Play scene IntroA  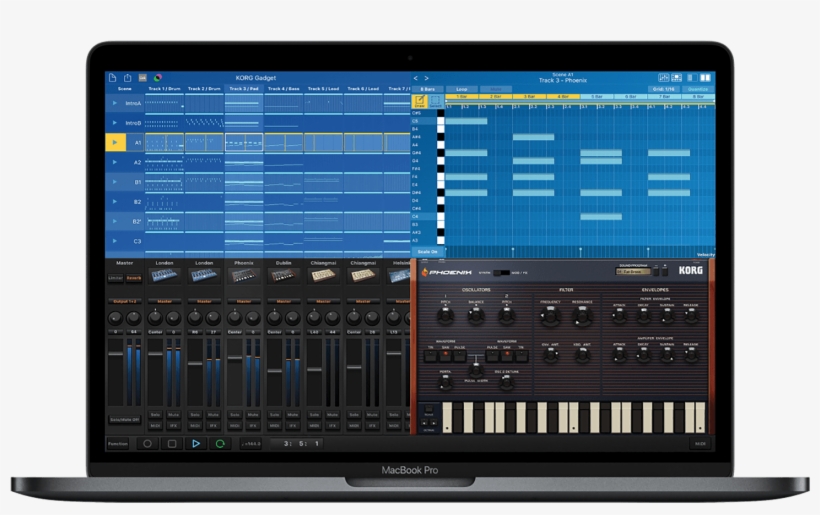coord(115,103)
